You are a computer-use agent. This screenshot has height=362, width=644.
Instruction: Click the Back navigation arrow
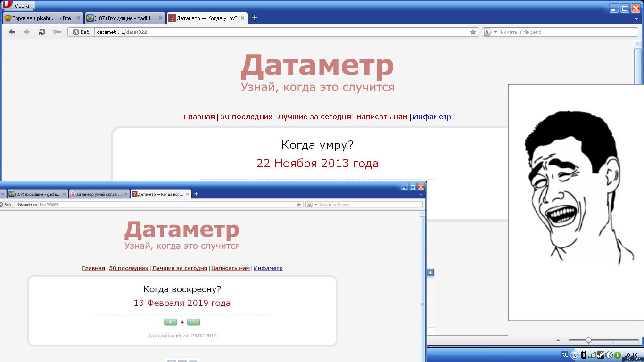(12, 32)
